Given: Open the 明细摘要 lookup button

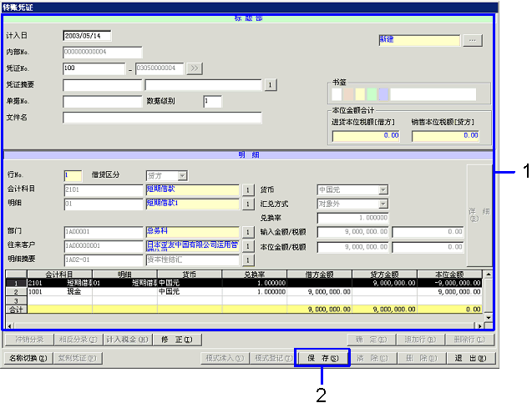Looking at the screenshot, I should [x=247, y=260].
